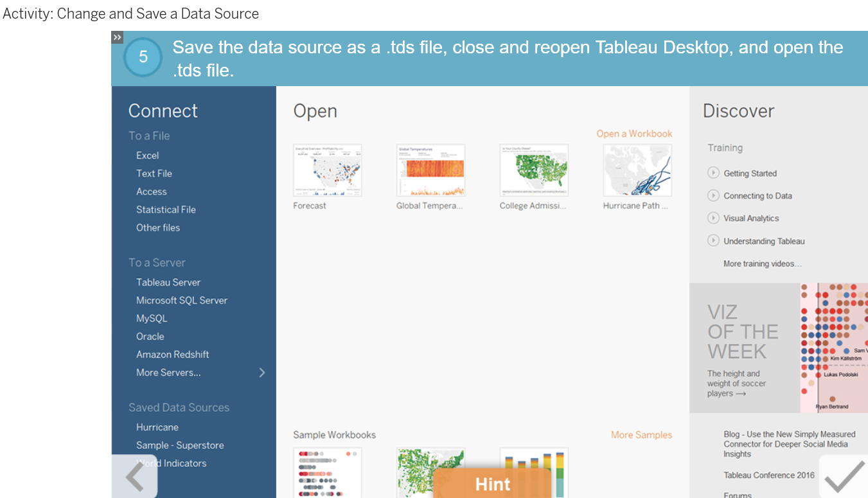Click the College Admissi... workbook label
This screenshot has width=868, height=498.
pos(533,206)
